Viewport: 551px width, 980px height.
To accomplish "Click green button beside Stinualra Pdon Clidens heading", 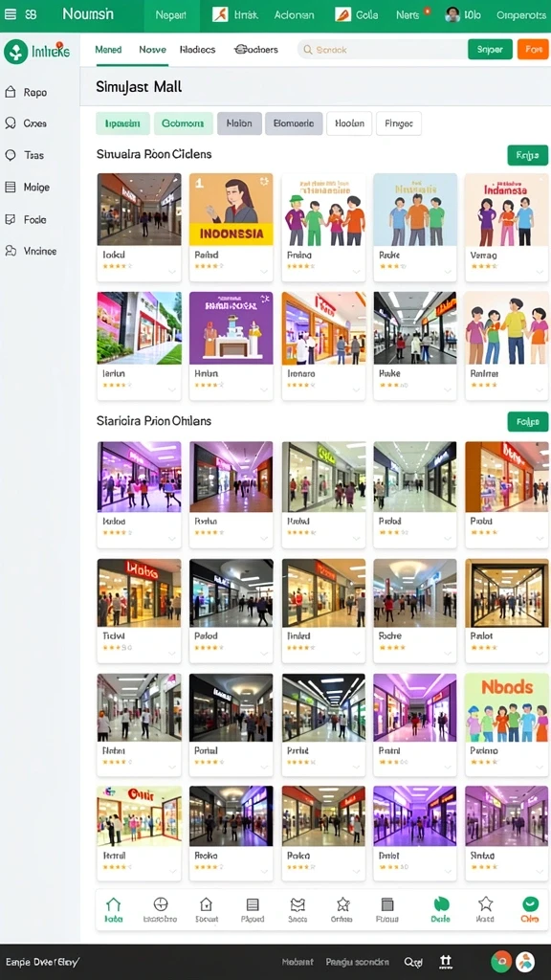I will pyautogui.click(x=528, y=155).
